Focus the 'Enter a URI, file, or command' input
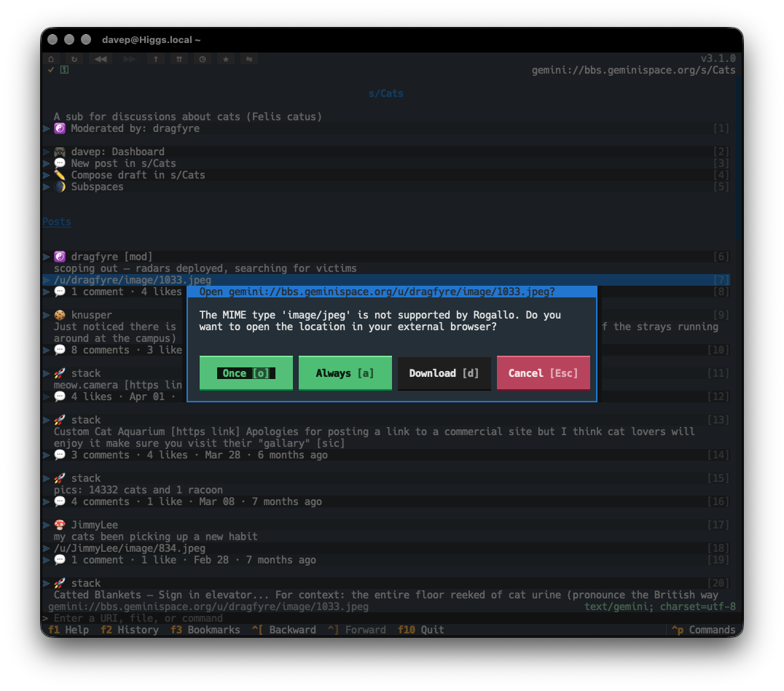 pos(389,618)
